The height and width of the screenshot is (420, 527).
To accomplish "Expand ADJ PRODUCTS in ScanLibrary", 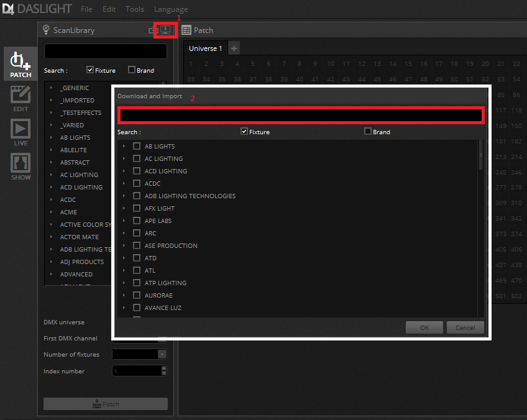I will pyautogui.click(x=51, y=262).
